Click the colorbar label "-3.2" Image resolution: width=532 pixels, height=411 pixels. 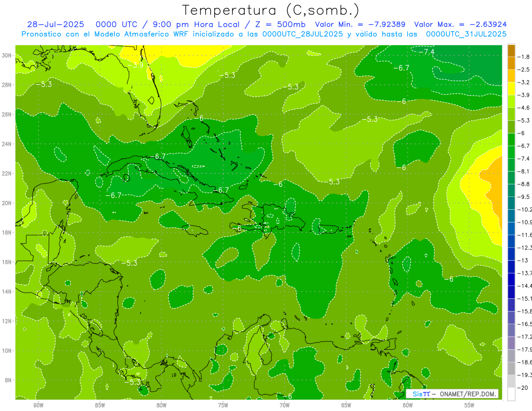pos(524,82)
